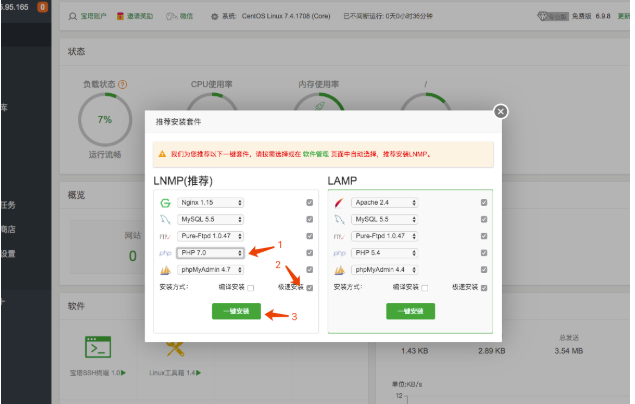Viewport: 635px width, 404px height.
Task: Click the phpMyAdmin sailboat icon in LNMP
Action: pyautogui.click(x=165, y=270)
